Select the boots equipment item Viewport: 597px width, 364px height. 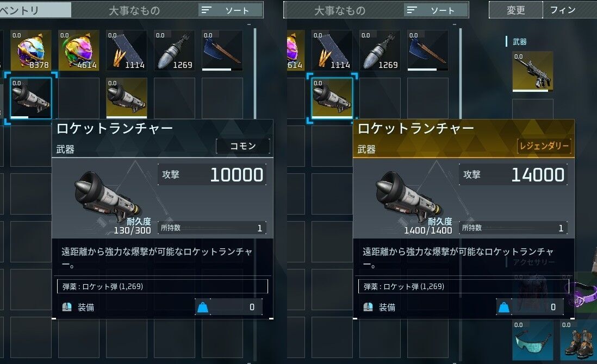pos(579,340)
